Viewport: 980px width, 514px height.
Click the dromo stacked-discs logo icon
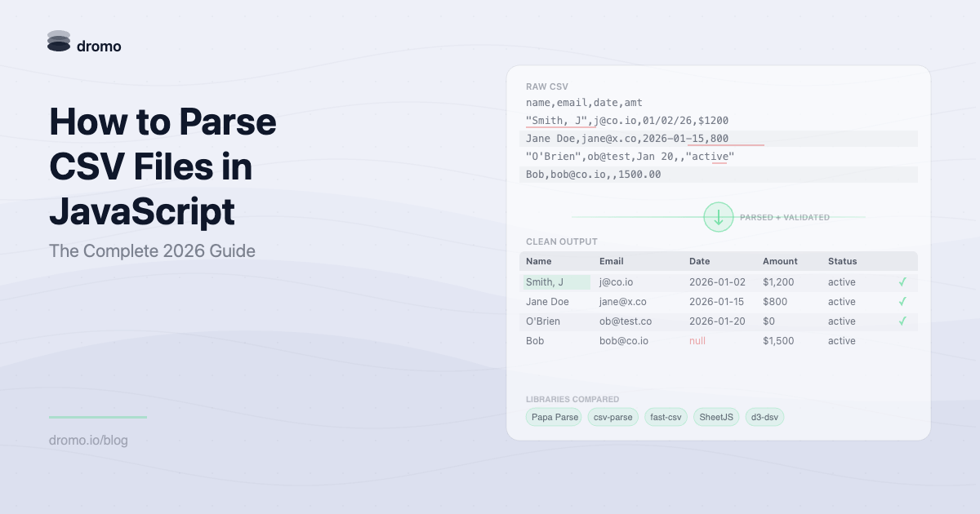pyautogui.click(x=59, y=42)
